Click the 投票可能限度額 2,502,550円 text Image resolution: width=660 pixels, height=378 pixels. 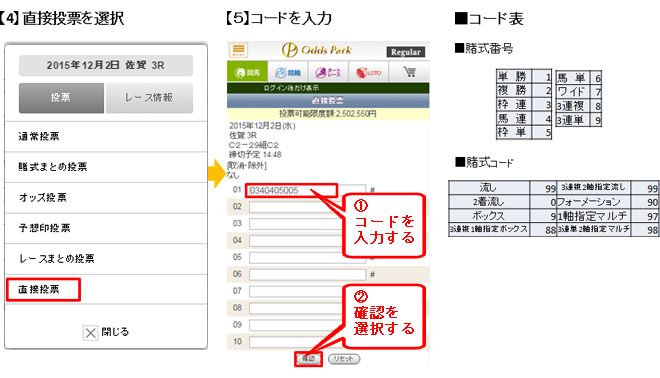[x=328, y=114]
